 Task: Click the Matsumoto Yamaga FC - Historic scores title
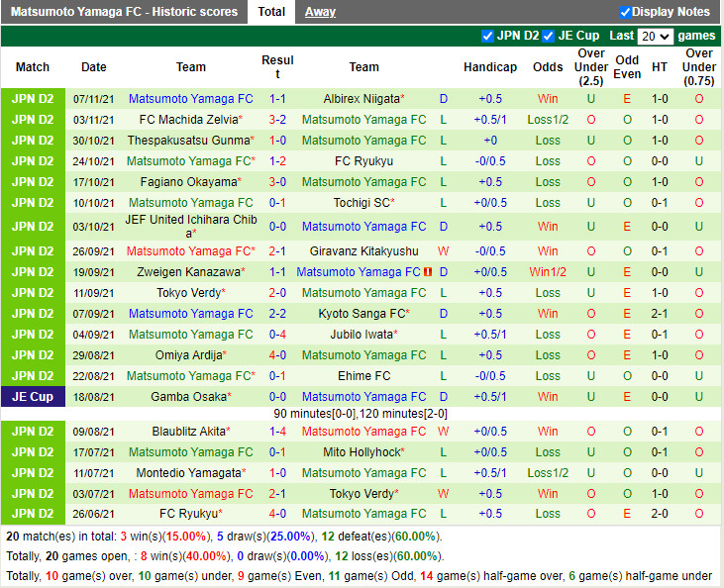click(124, 12)
